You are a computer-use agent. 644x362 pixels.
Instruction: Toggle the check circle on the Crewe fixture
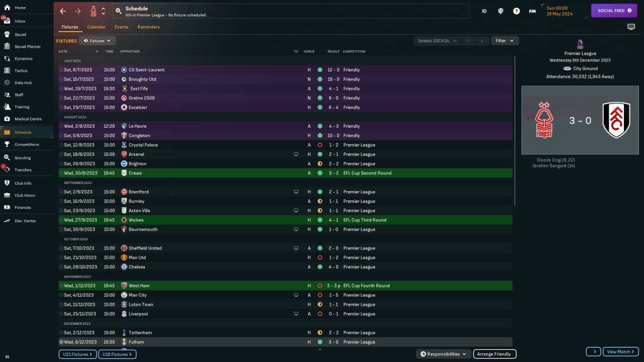point(61,173)
